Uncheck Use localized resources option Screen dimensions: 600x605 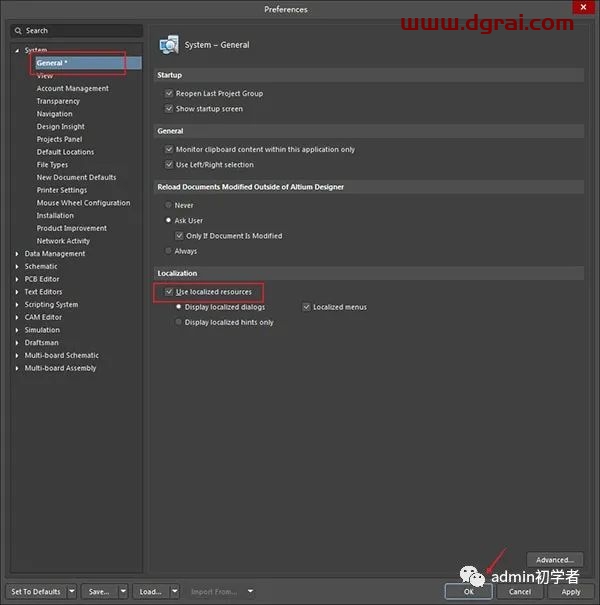169,292
